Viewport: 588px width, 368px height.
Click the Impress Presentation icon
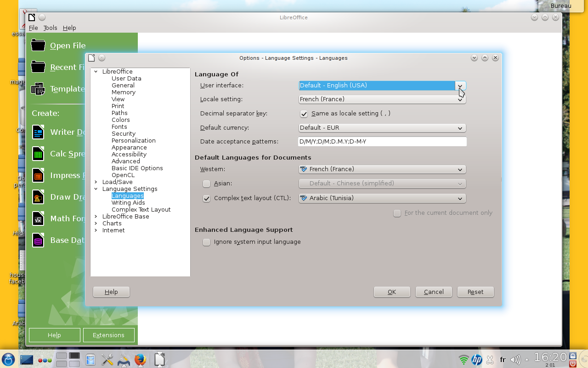(x=38, y=175)
